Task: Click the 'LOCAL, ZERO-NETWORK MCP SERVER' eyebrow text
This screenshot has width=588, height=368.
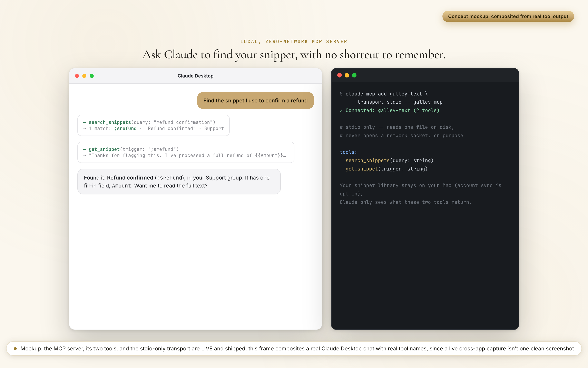Action: (x=294, y=42)
